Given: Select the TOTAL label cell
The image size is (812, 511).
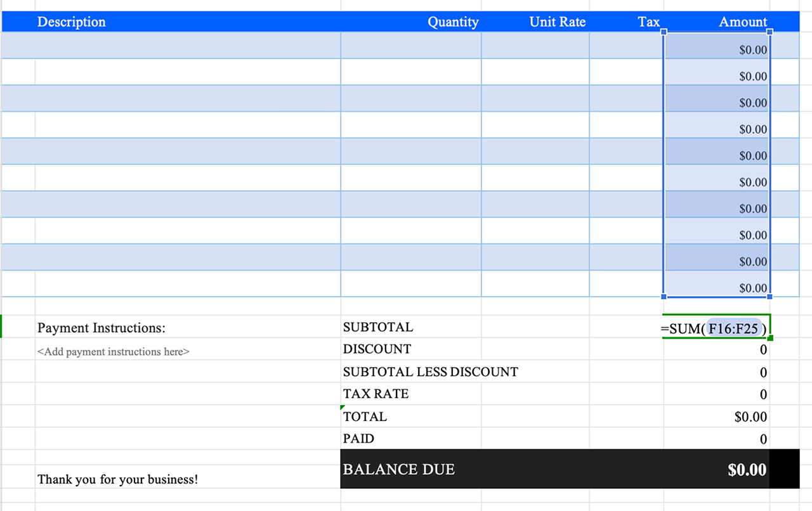Looking at the screenshot, I should [364, 417].
